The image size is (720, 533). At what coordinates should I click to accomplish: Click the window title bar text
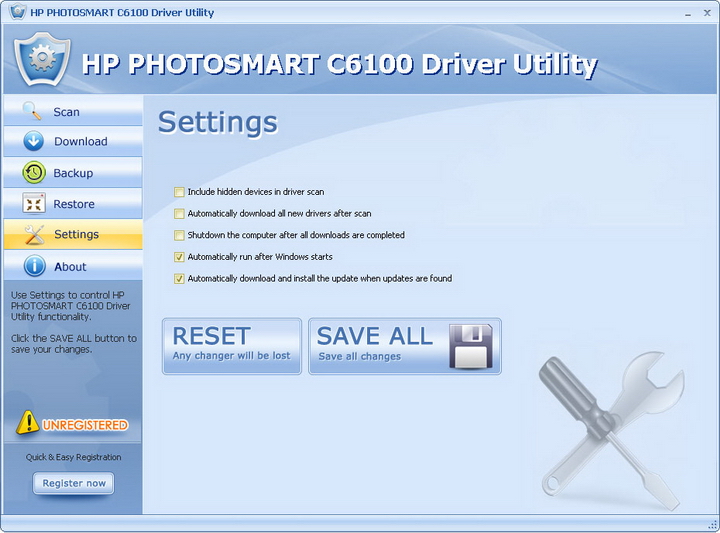click(x=122, y=12)
